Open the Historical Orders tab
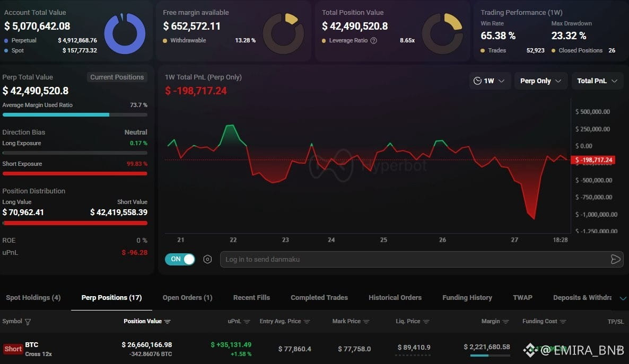 [x=395, y=297]
